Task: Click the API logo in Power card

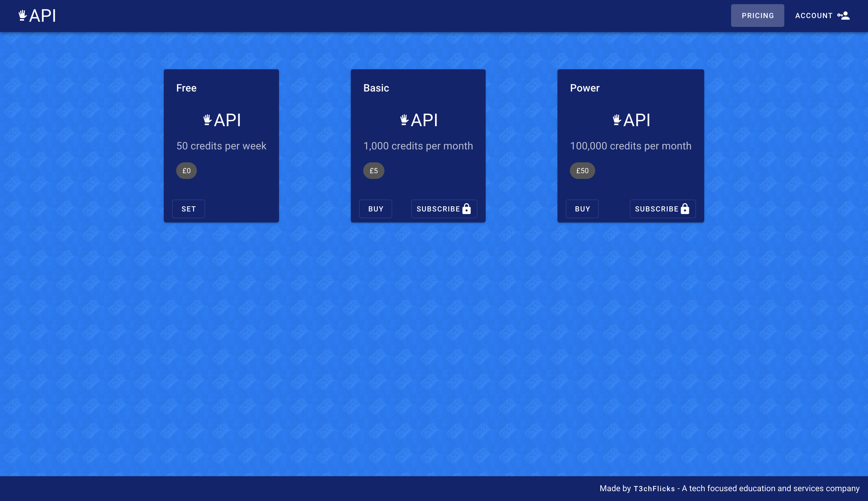Action: [x=631, y=120]
